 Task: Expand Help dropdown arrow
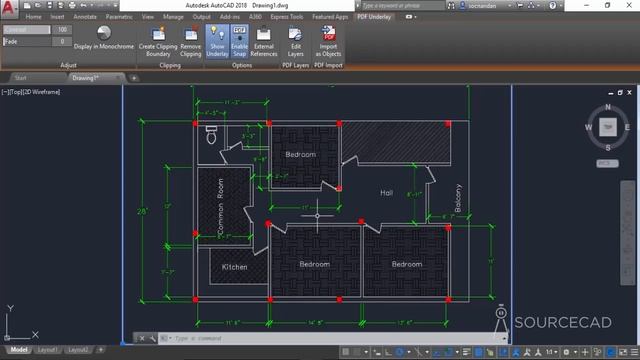tap(561, 6)
